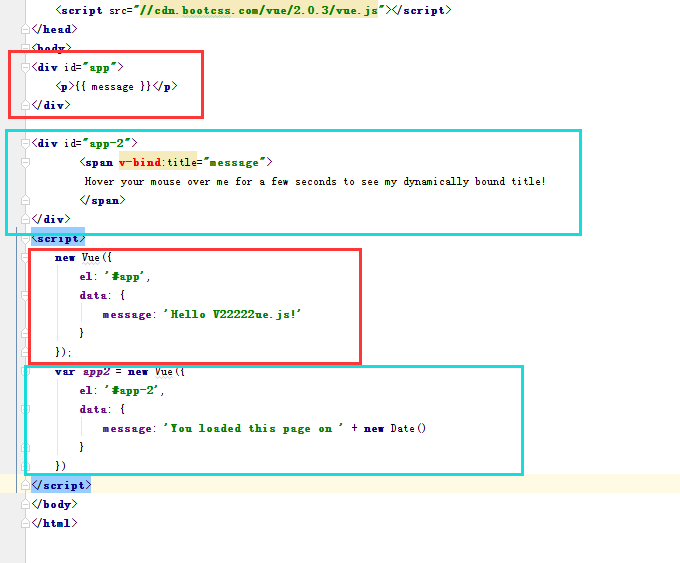Click the 'Hello V22222ue.js!' string
The width and height of the screenshot is (680, 563).
[x=232, y=314]
